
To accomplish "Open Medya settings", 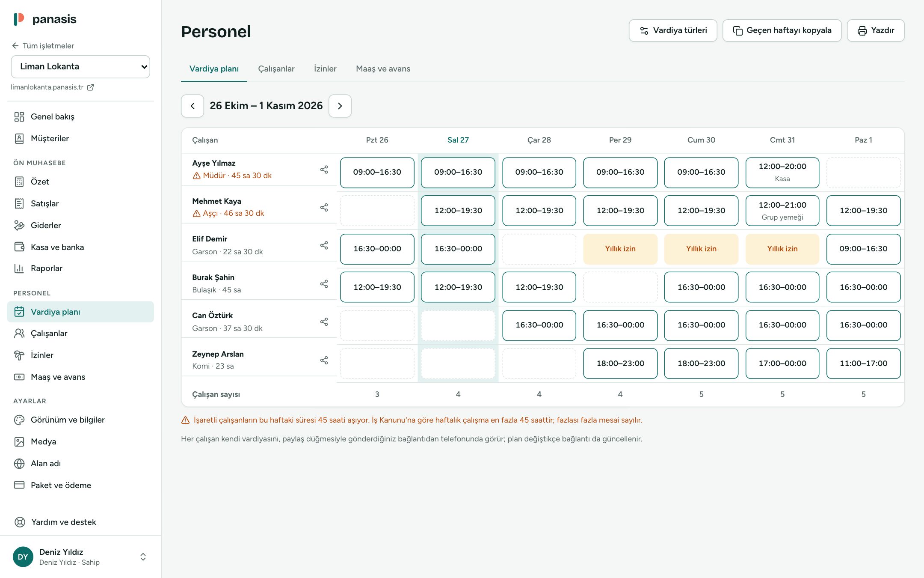I will (80, 441).
